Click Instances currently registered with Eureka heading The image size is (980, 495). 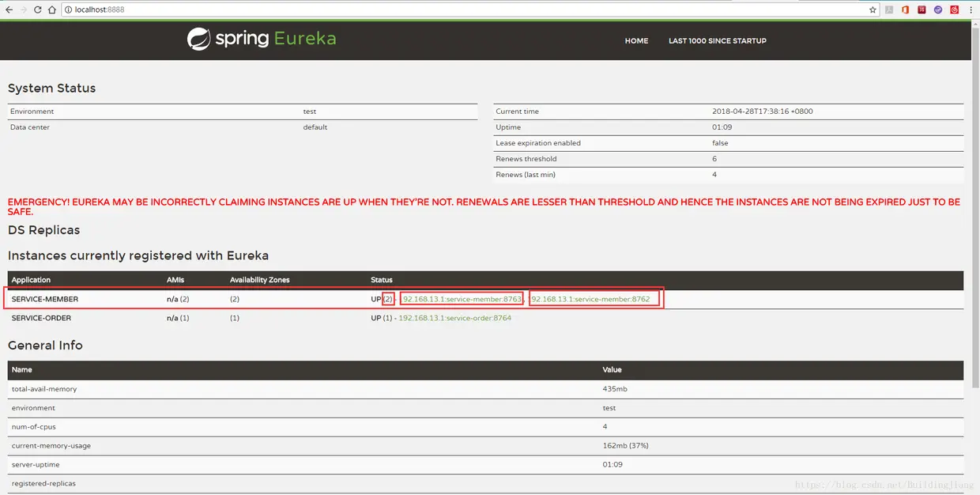pyautogui.click(x=138, y=255)
